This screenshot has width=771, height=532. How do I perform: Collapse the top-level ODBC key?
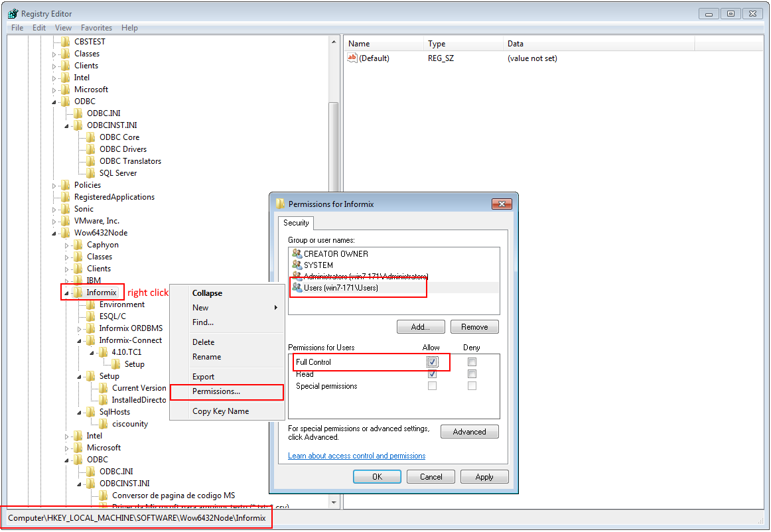tap(54, 101)
